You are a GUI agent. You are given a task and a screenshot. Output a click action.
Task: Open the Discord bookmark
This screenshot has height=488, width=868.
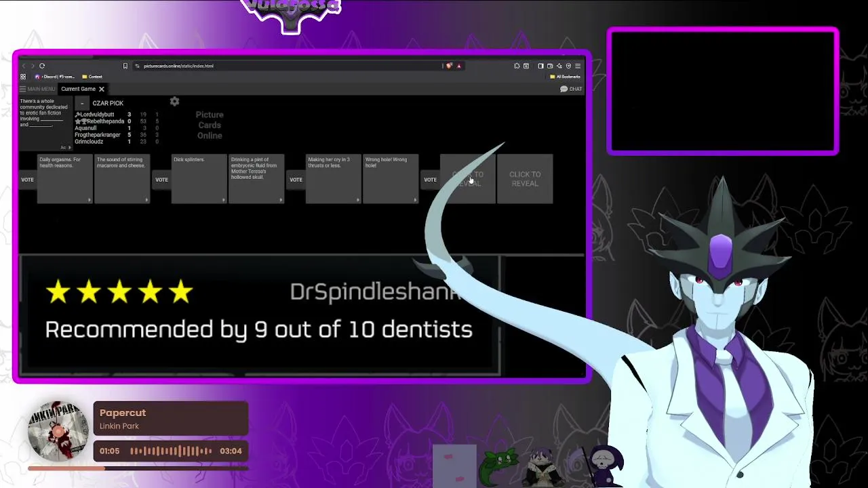click(x=54, y=77)
